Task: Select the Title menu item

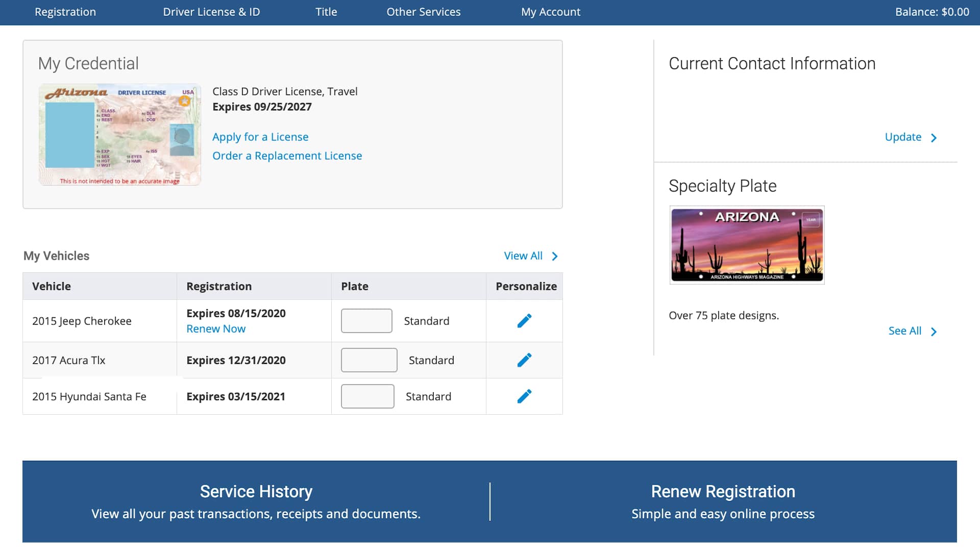Action: point(326,12)
